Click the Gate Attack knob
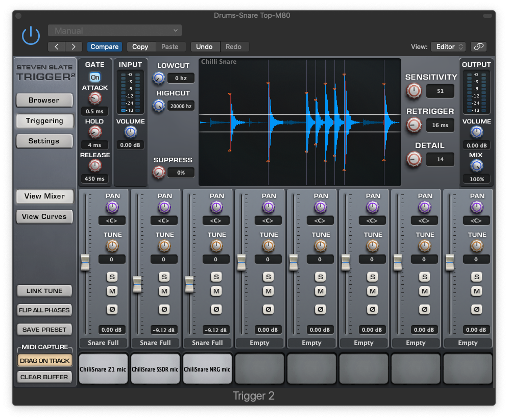Image resolution: width=508 pixels, height=420 pixels. (x=95, y=98)
